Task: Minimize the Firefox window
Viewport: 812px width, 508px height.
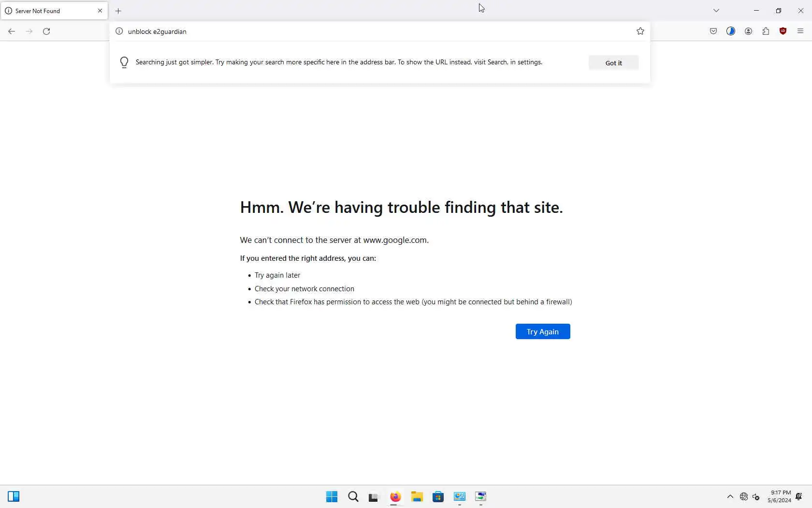Action: click(x=756, y=11)
